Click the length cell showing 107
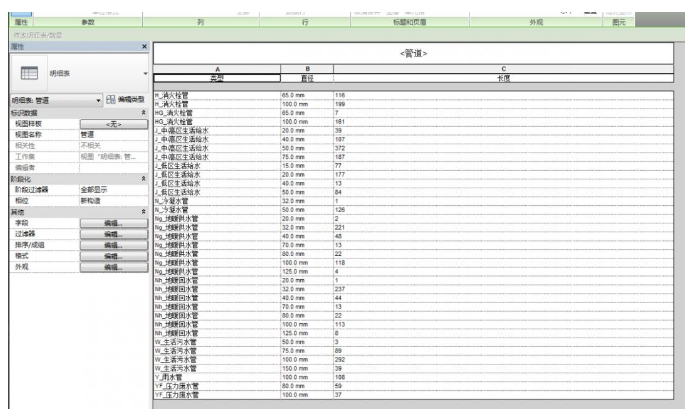Viewport: 690px width, 413px height. (x=503, y=139)
